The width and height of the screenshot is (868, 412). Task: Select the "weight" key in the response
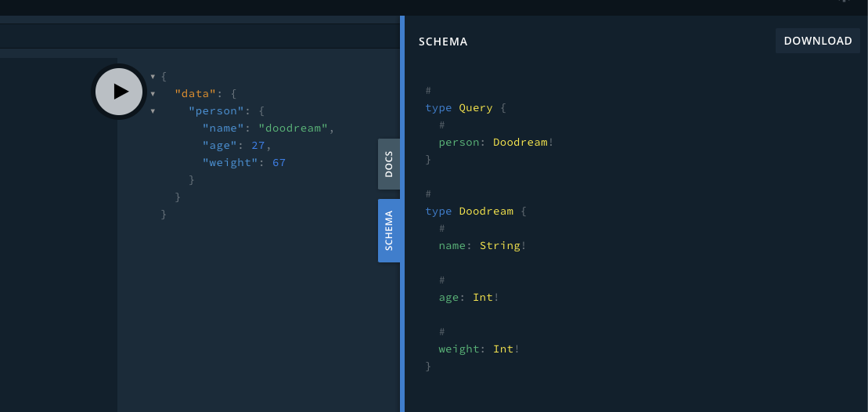pos(230,163)
